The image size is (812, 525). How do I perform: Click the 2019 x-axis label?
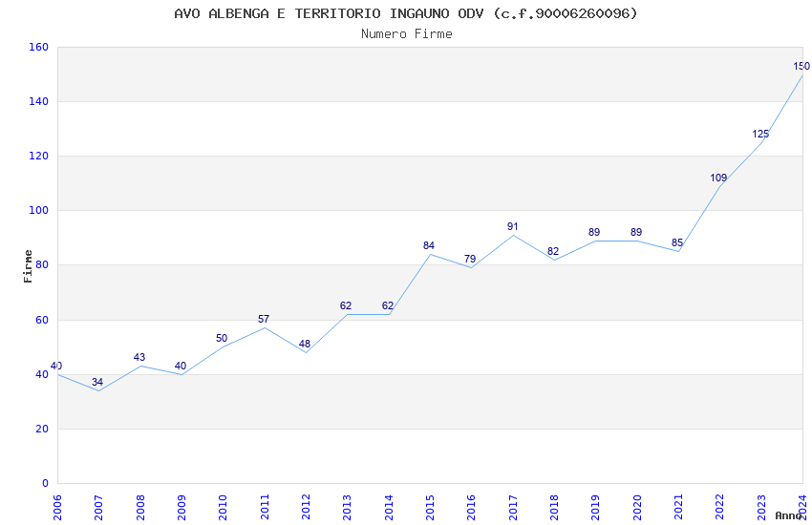(595, 508)
